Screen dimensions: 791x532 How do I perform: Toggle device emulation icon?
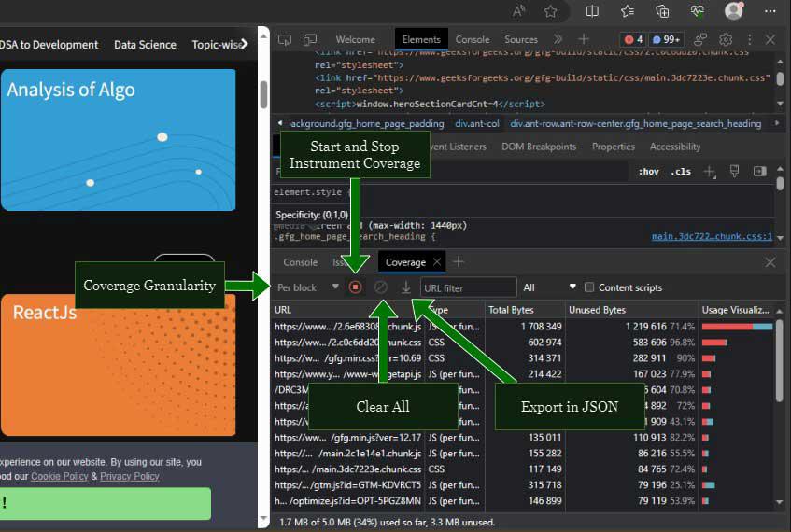click(x=309, y=39)
